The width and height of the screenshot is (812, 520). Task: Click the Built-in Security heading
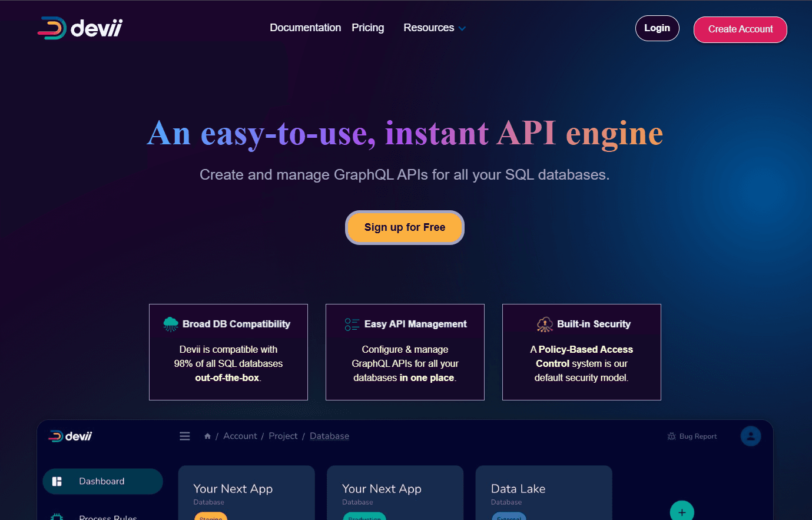click(x=594, y=324)
